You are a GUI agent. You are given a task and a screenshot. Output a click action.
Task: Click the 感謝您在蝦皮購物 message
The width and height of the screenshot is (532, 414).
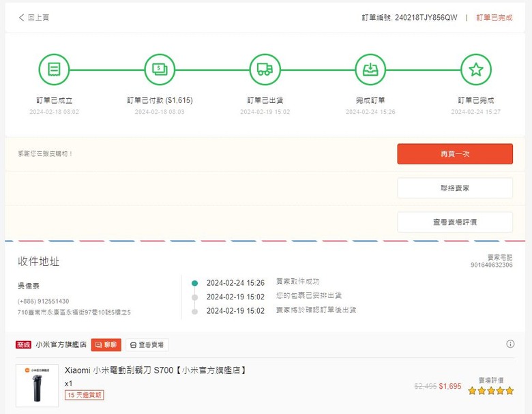(x=45, y=153)
